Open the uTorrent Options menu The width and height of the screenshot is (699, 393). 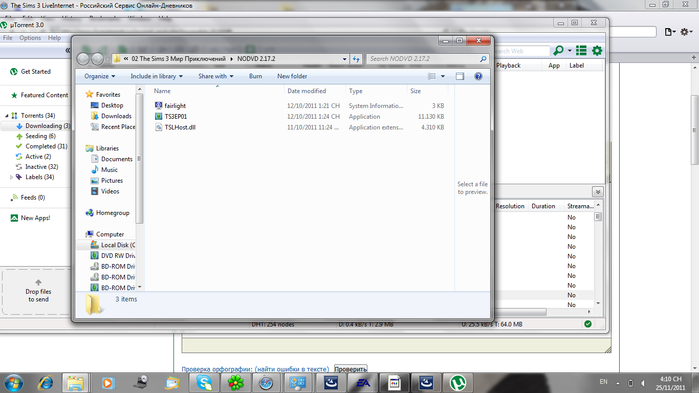pos(30,38)
